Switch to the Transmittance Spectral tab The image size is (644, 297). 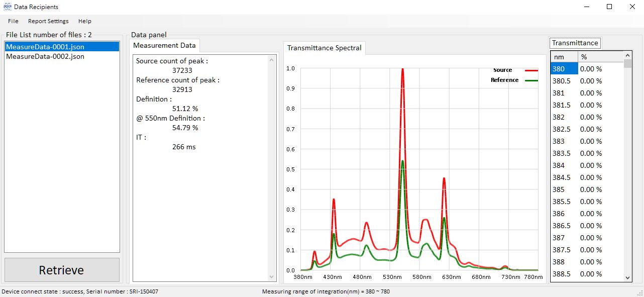[324, 48]
